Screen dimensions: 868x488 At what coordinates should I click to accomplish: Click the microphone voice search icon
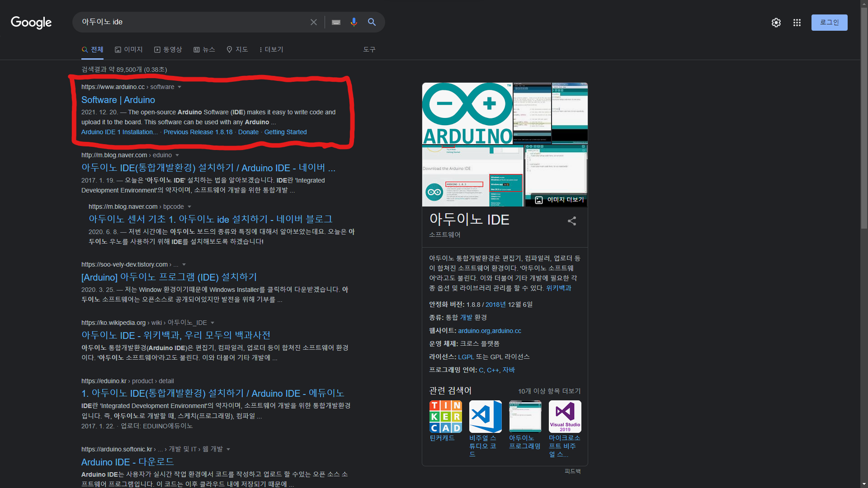tap(354, 22)
